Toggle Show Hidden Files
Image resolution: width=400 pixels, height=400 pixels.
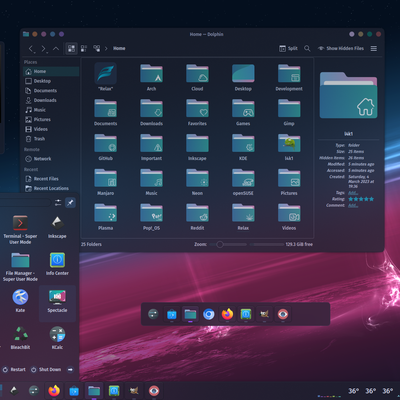340,48
